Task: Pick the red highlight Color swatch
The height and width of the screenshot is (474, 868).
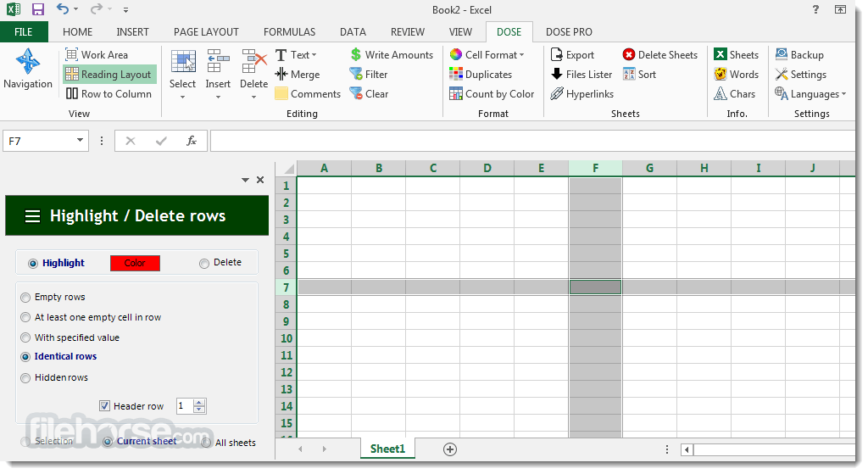Action: [x=135, y=263]
